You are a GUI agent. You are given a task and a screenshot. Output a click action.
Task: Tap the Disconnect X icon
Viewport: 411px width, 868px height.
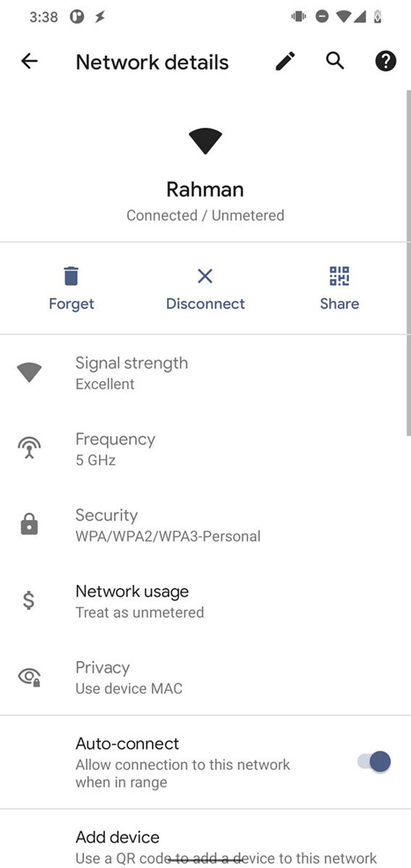[x=205, y=276]
